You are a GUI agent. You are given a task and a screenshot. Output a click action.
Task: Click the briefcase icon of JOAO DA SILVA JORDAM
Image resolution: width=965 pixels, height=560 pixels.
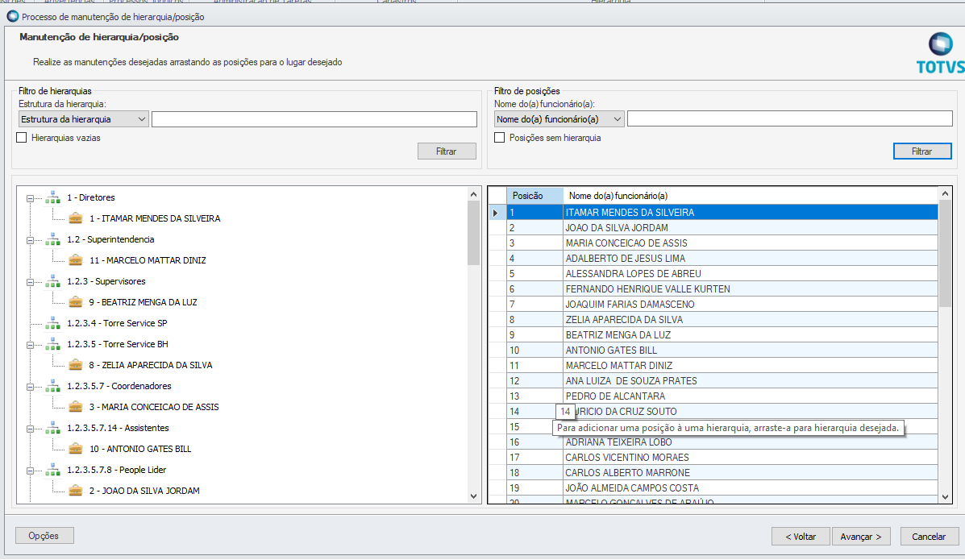click(76, 491)
